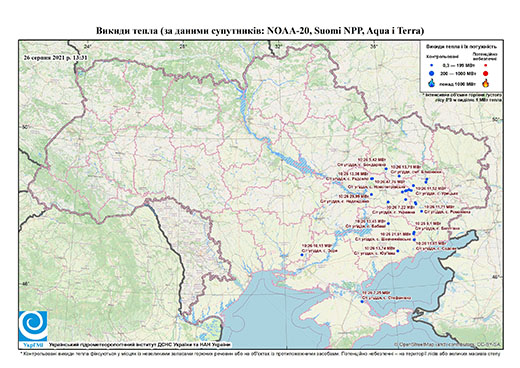Click the OpenStreetMap contributors attribution
Screen dimensions: 520x368
point(448,344)
